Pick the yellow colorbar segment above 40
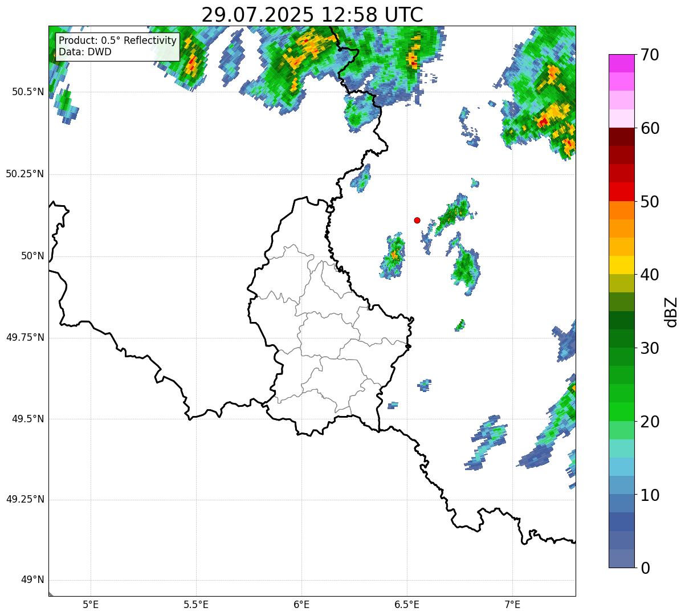 pos(622,265)
